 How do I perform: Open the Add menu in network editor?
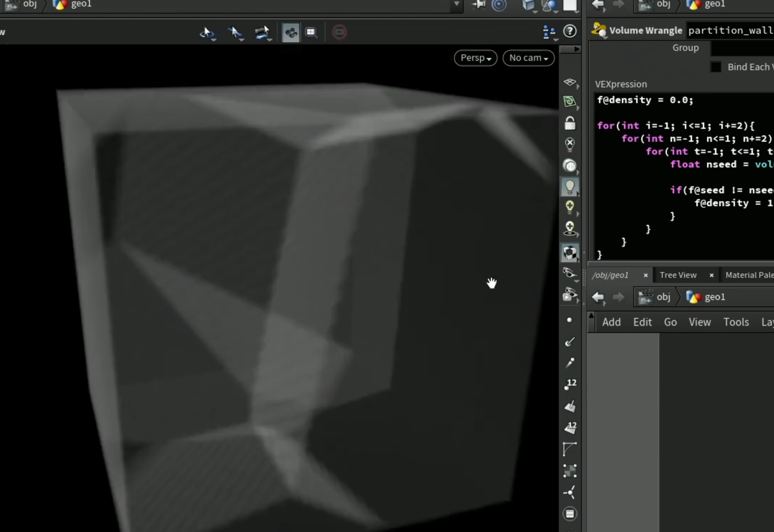pyautogui.click(x=611, y=322)
